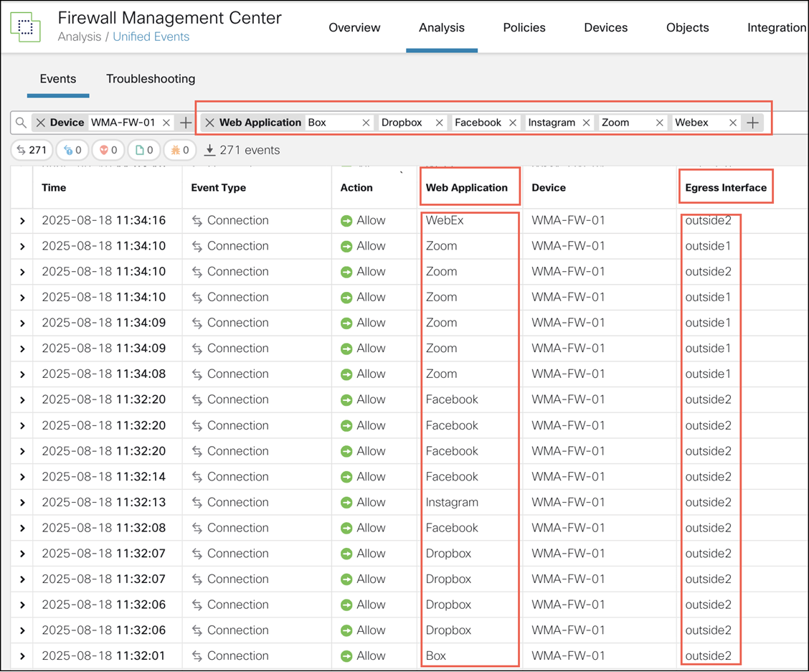Expand the Instagram event row at 11:32:13

coord(22,503)
